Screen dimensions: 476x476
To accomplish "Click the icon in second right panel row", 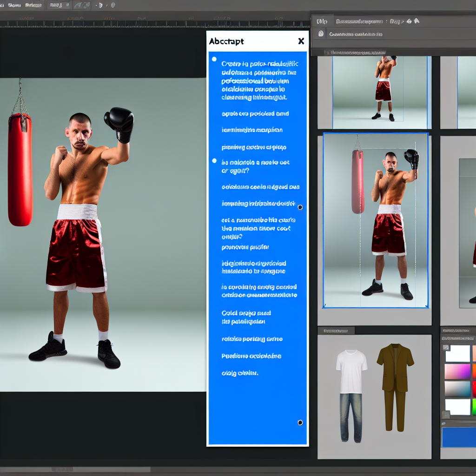I will click(321, 34).
